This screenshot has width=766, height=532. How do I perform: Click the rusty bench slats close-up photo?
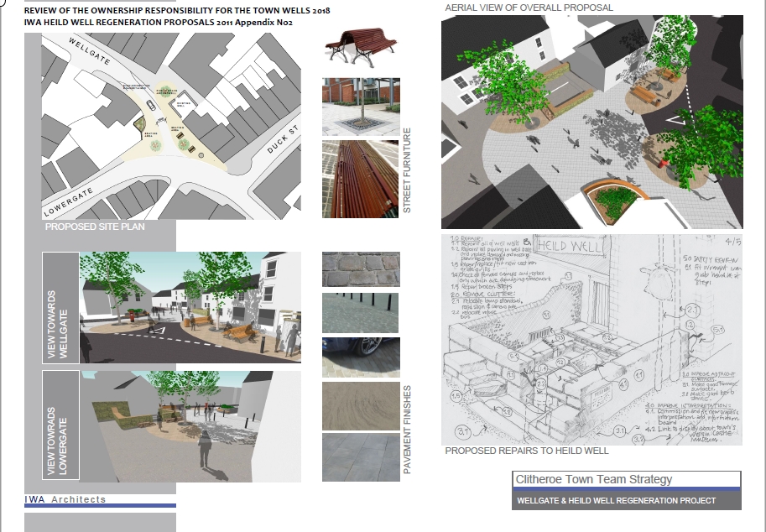(x=361, y=178)
